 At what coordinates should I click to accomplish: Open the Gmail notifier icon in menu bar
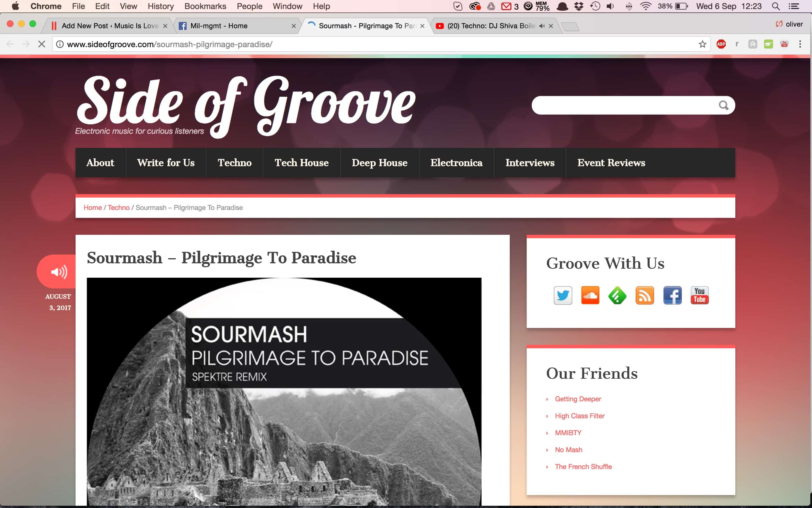coord(506,6)
